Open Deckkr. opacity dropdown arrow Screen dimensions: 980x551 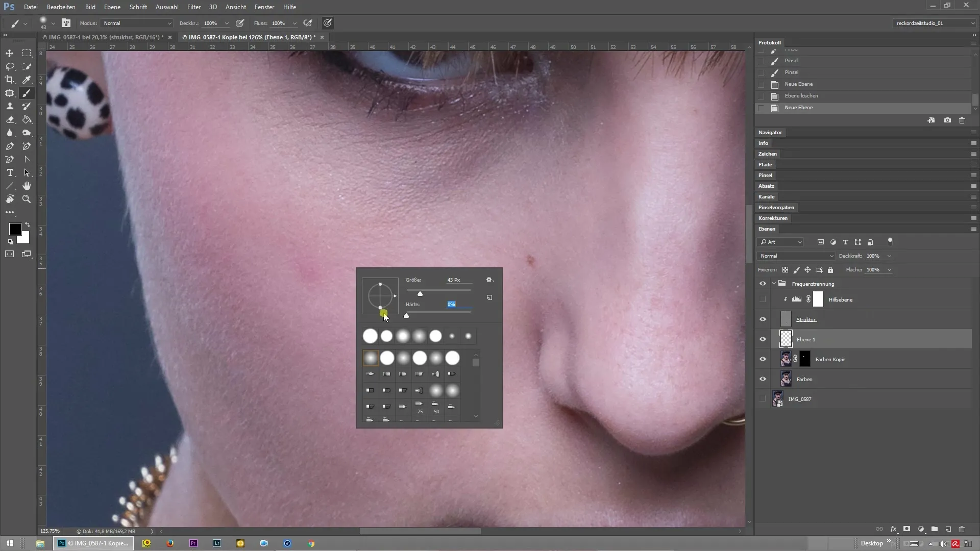[x=227, y=23]
